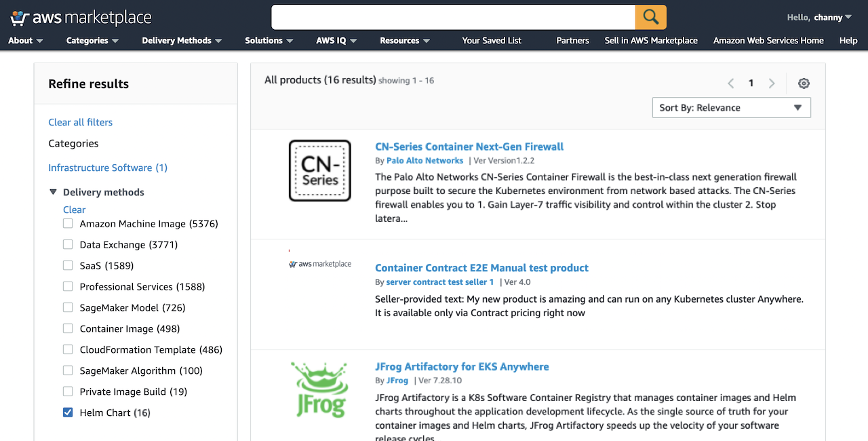Open the Sort By Relevance dropdown
This screenshot has height=441, width=868.
(731, 108)
